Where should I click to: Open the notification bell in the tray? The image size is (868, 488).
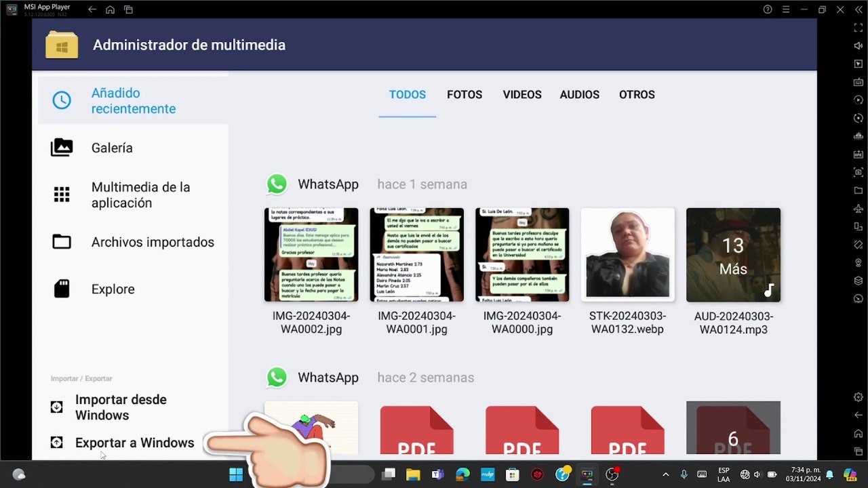(829, 474)
